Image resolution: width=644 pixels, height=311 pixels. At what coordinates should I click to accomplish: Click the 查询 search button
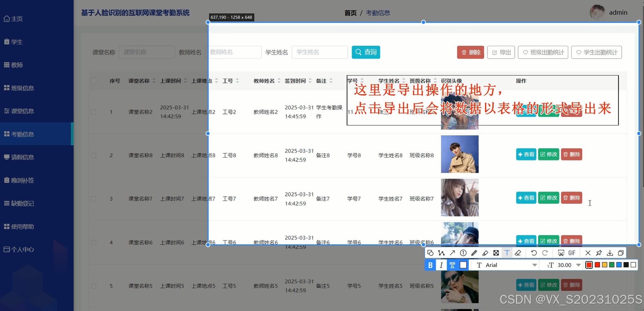point(366,52)
